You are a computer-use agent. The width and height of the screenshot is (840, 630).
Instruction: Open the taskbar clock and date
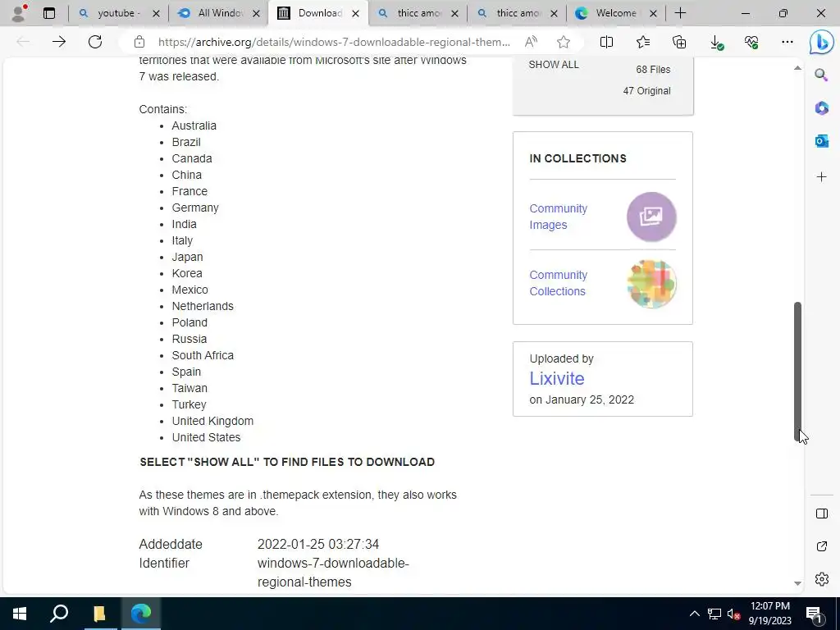click(x=769, y=614)
